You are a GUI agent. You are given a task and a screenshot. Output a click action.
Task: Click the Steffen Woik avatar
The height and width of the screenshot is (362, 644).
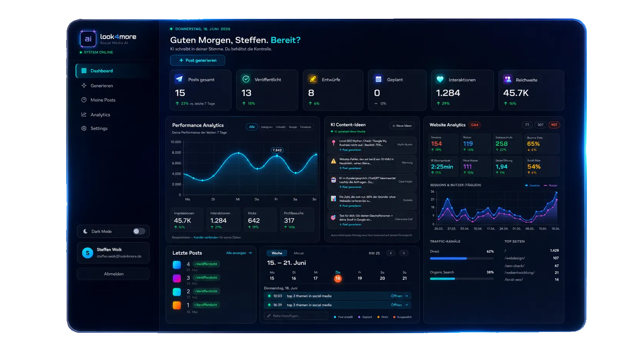[87, 253]
